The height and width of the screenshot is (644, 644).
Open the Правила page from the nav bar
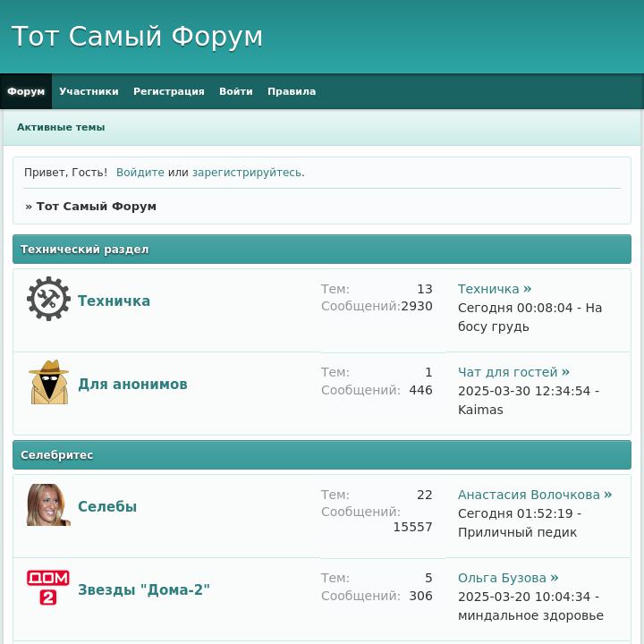pos(292,91)
